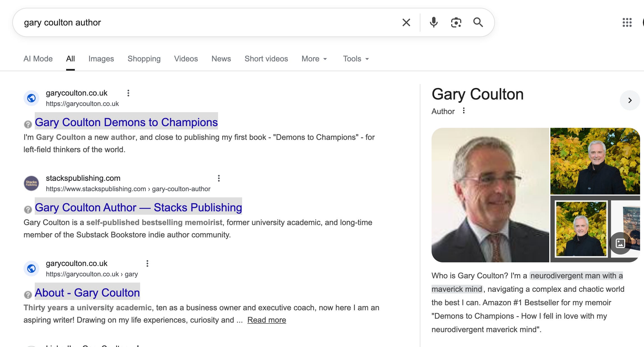Open search by image camera icon
Image resolution: width=644 pixels, height=347 pixels.
point(456,22)
